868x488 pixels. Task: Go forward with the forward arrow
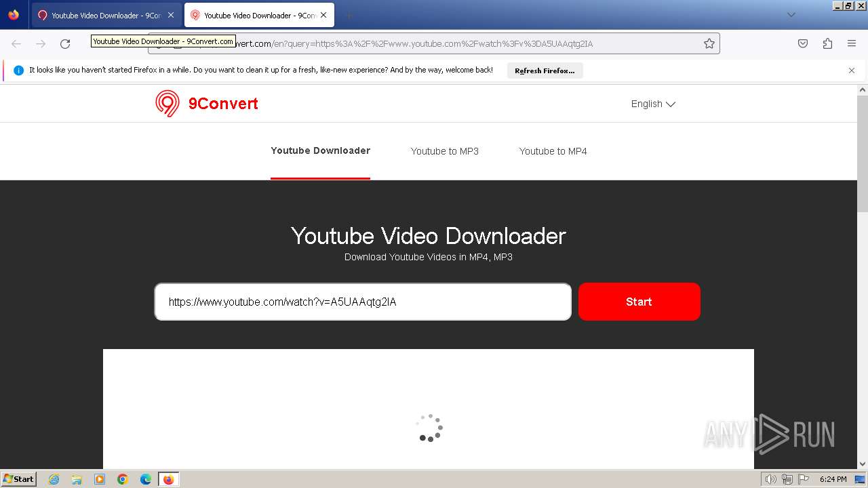coord(41,43)
